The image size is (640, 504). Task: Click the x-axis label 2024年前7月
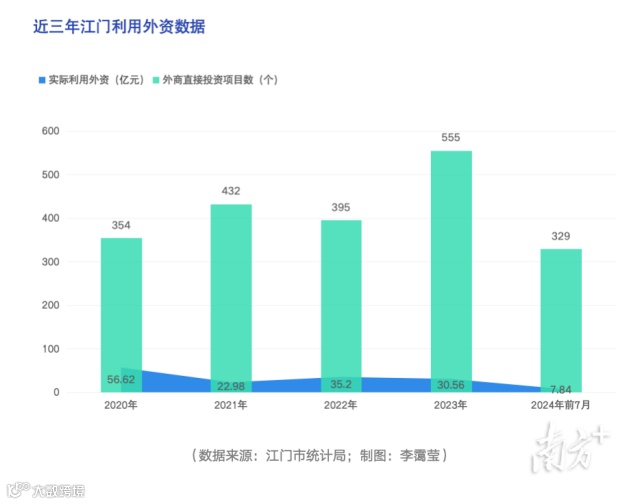click(x=560, y=405)
